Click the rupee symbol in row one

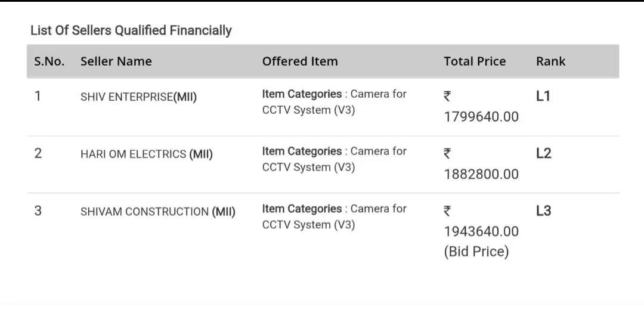coord(447,97)
